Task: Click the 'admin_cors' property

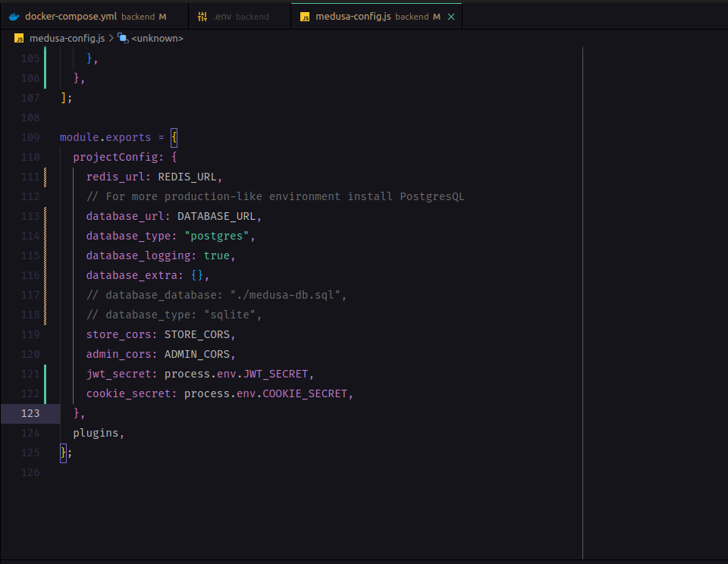Action: [118, 354]
